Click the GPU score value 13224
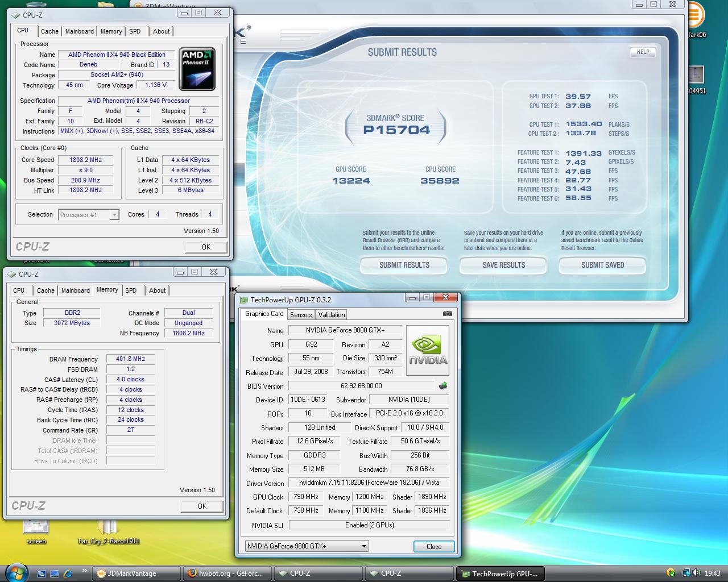Viewport: 728px width, 582px height. [351, 181]
